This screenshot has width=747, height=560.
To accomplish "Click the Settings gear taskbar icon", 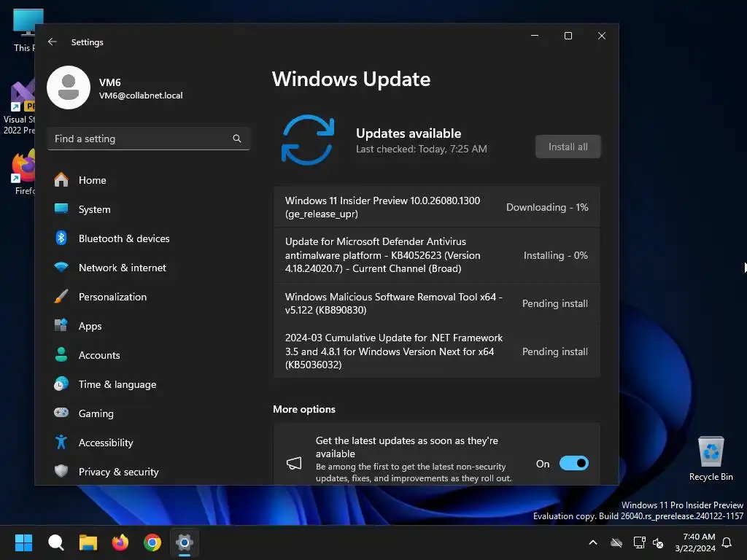I will tap(185, 542).
